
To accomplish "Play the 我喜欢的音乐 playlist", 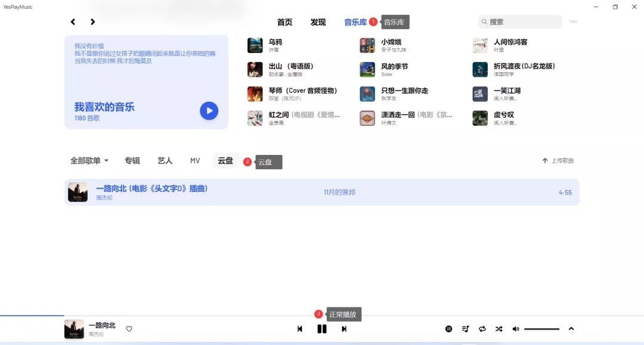I will 209,111.
